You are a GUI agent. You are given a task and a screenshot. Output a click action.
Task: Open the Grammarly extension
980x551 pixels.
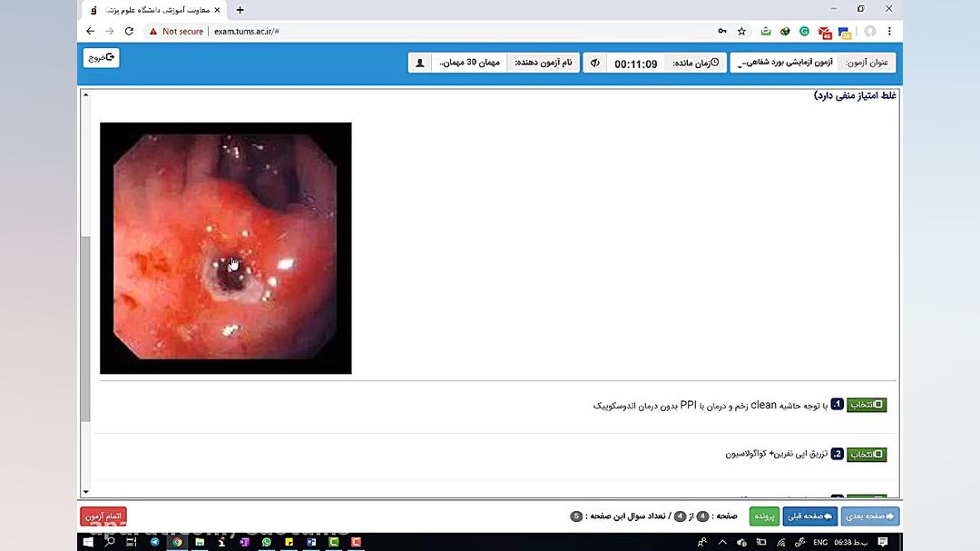coord(804,31)
